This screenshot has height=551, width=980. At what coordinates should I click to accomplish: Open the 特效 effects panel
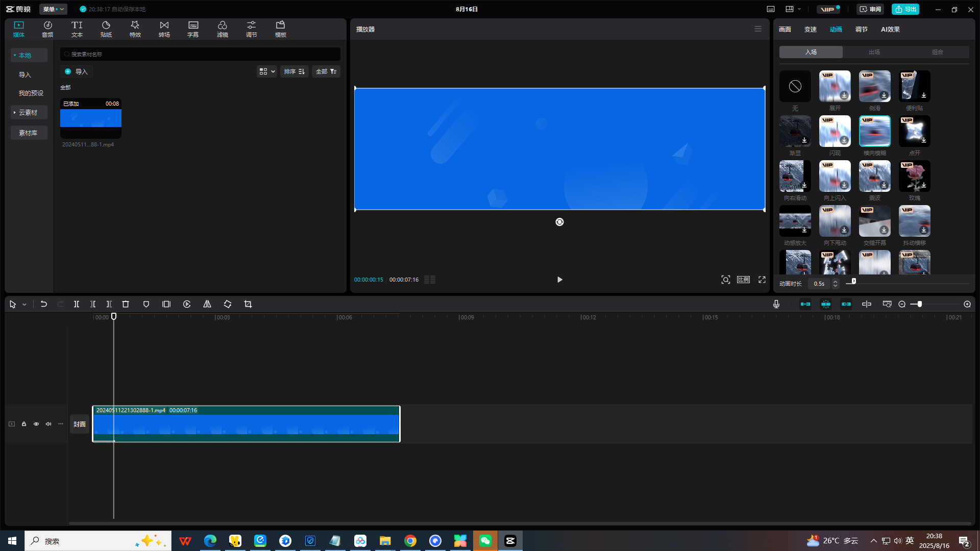[135, 29]
